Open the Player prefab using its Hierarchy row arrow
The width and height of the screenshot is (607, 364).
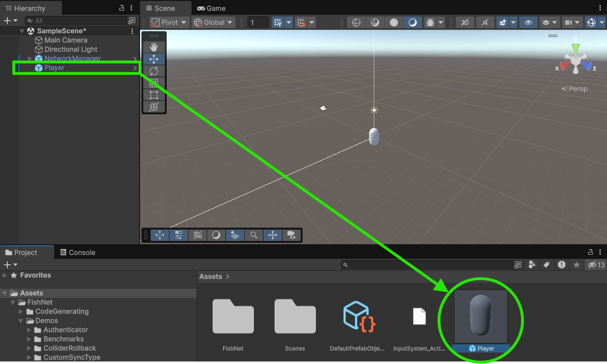(135, 68)
